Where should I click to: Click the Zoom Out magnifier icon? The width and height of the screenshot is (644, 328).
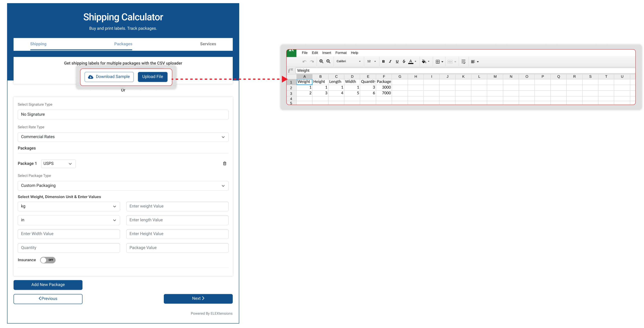point(328,61)
